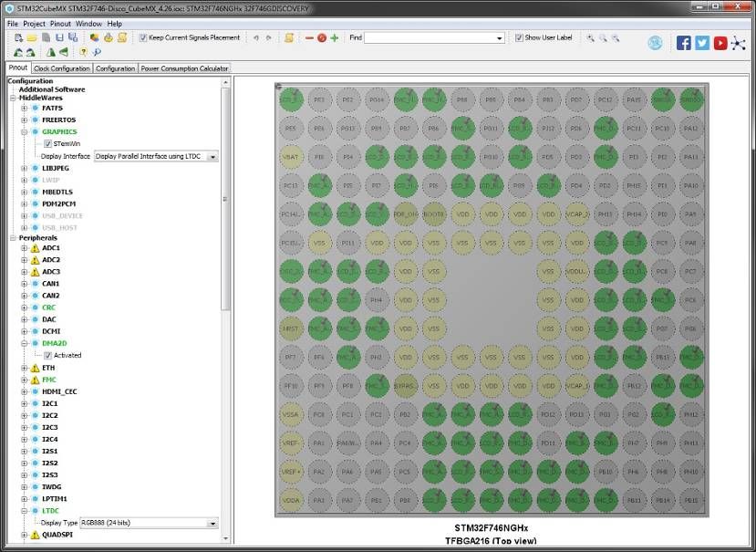
Task: Click the first zoom magnifier toolbar icon
Action: tap(590, 37)
